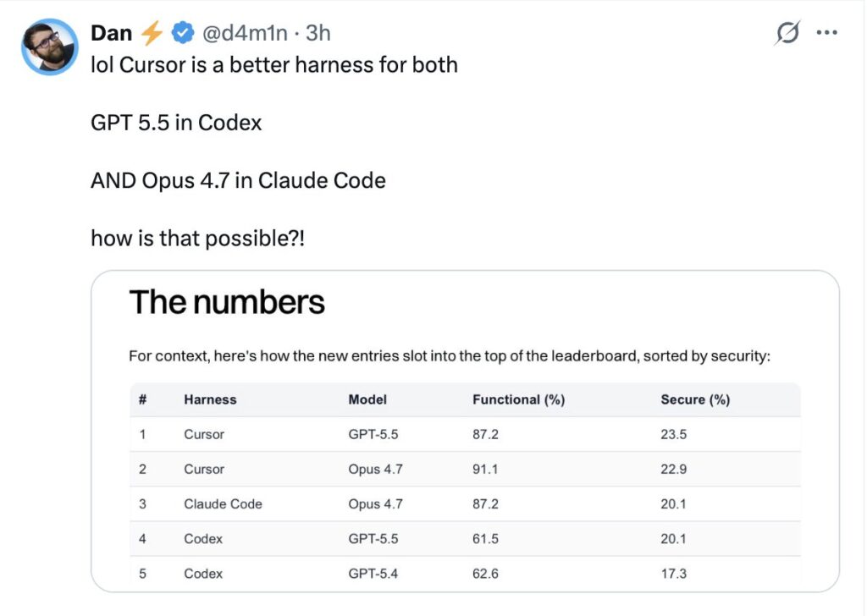Click the lightning bolt emoji beside Dan
Viewport: 867px width, 616px height.
point(152,33)
